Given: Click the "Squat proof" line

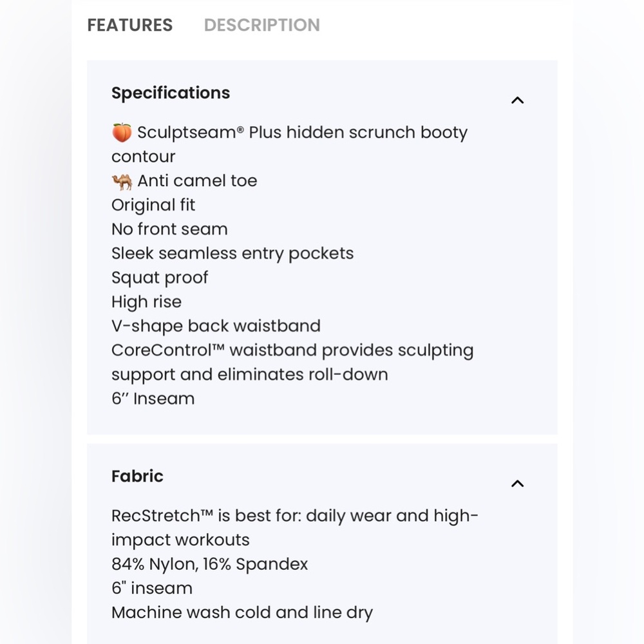Looking at the screenshot, I should [160, 278].
